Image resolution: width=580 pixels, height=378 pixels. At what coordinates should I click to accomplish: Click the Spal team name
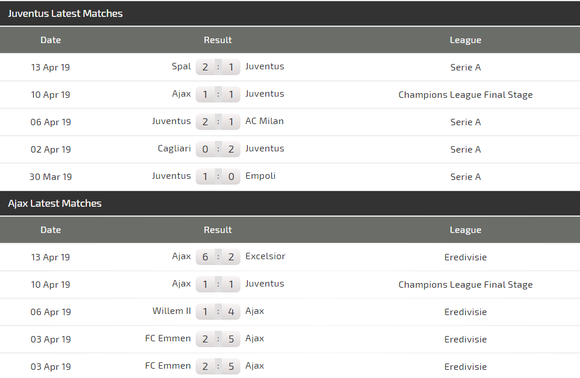tap(181, 67)
